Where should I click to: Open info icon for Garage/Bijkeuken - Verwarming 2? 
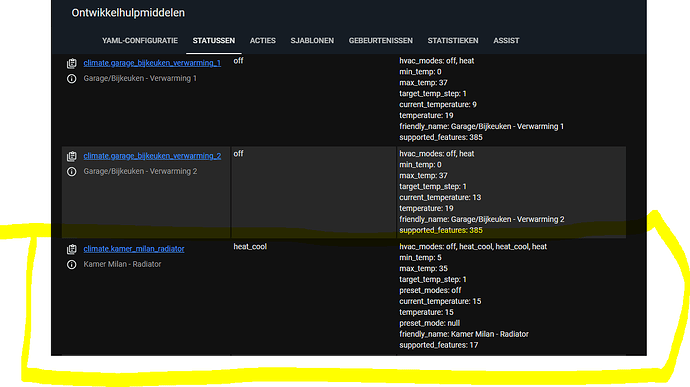(71, 172)
